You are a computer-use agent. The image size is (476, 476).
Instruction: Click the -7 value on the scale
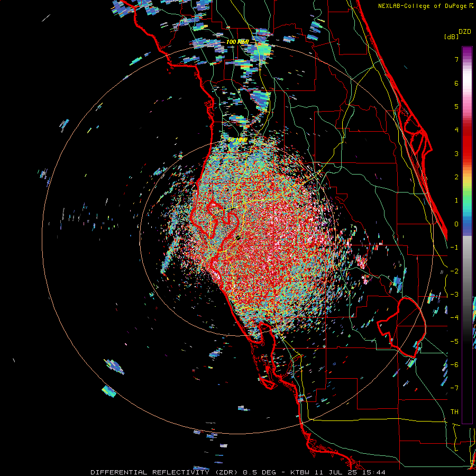(x=454, y=388)
